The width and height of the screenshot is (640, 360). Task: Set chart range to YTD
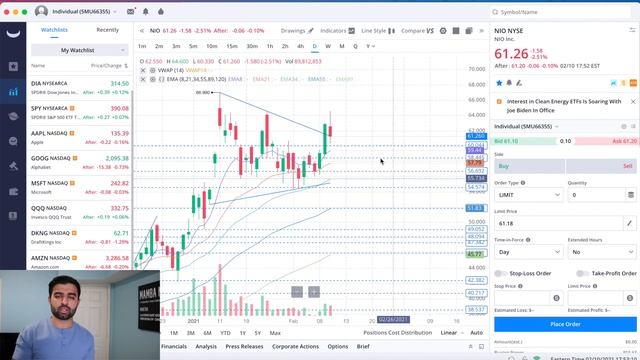(225, 333)
